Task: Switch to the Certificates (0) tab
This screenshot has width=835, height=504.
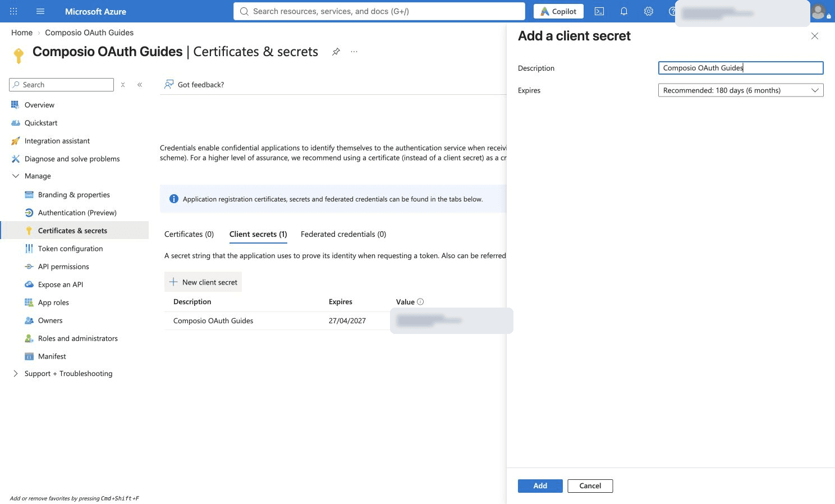Action: [x=189, y=234]
